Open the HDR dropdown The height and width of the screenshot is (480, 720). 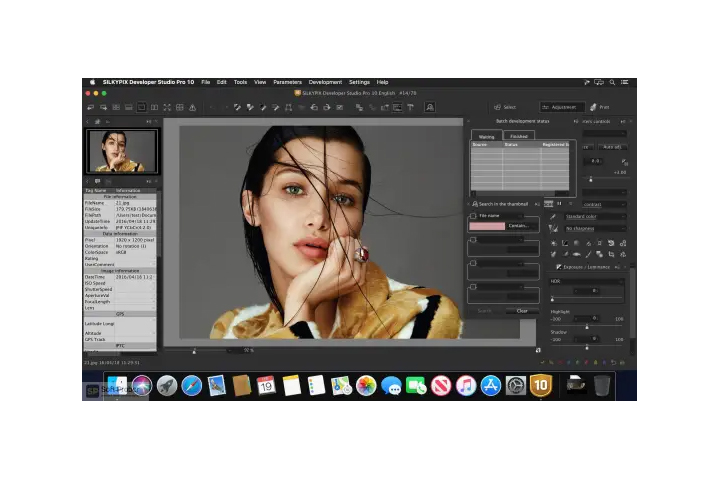(587, 281)
